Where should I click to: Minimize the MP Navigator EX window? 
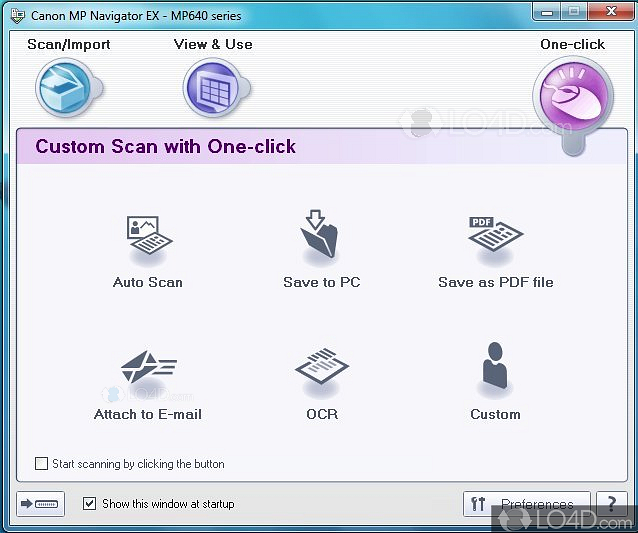(x=547, y=12)
